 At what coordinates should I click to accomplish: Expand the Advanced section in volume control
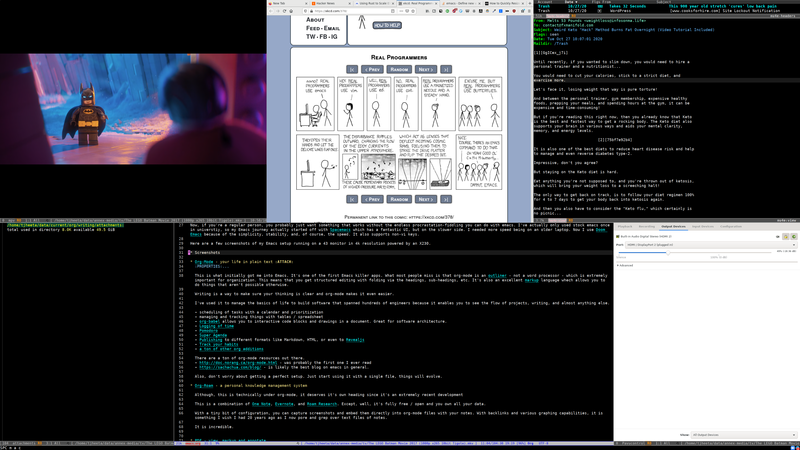coord(624,265)
